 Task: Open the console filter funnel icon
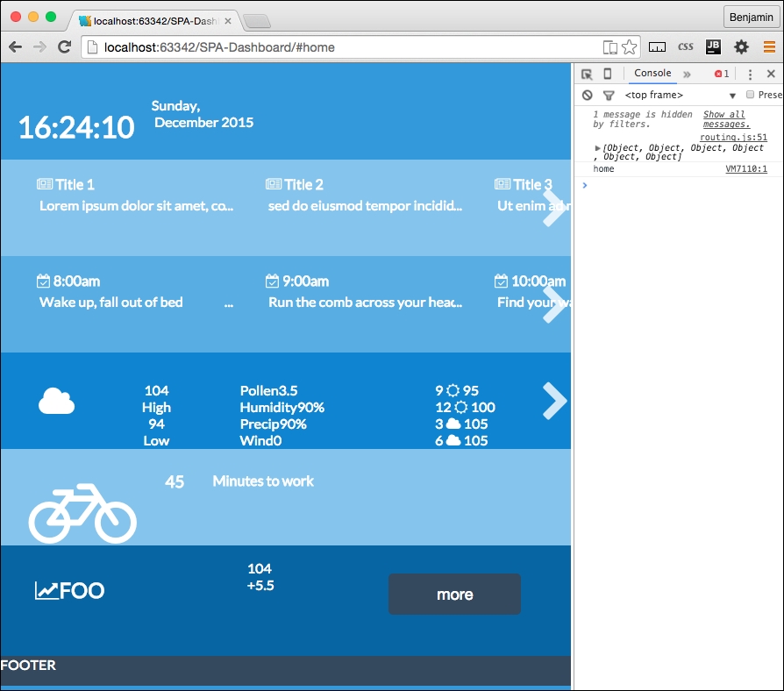[x=609, y=95]
